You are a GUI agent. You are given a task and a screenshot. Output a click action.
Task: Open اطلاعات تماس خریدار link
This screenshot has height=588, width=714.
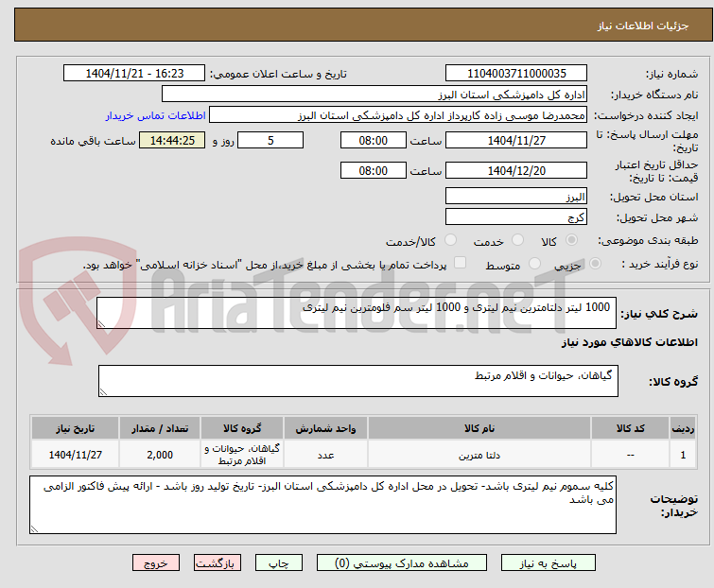(x=156, y=115)
